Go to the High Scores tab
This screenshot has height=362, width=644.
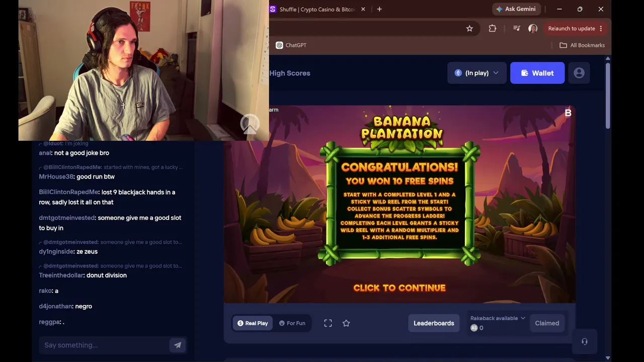point(290,73)
